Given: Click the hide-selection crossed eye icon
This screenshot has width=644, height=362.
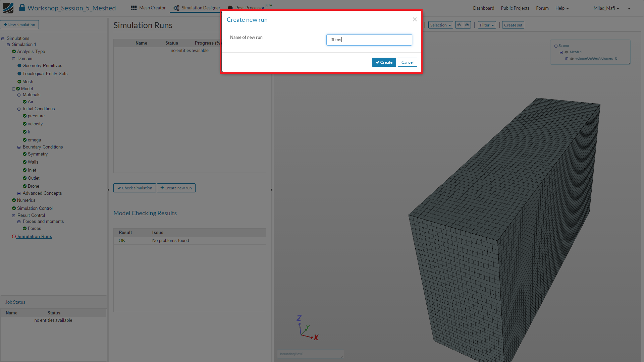Looking at the screenshot, I should pyautogui.click(x=459, y=25).
